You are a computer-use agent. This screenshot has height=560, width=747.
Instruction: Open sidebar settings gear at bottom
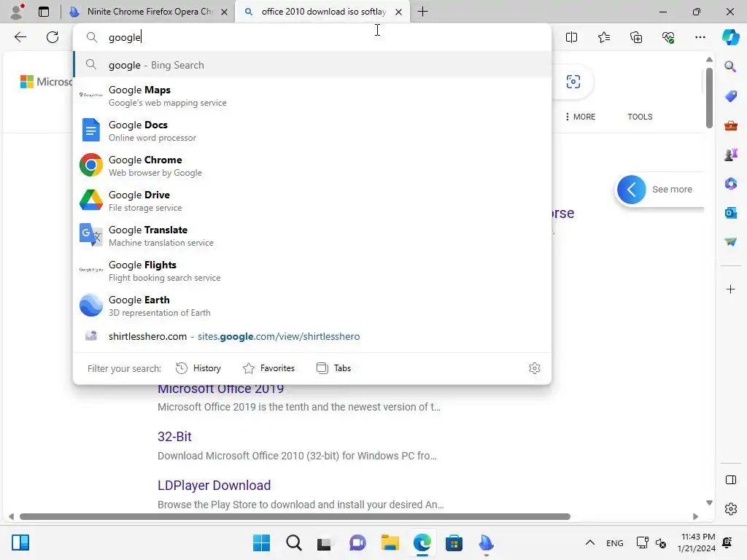[x=730, y=509]
